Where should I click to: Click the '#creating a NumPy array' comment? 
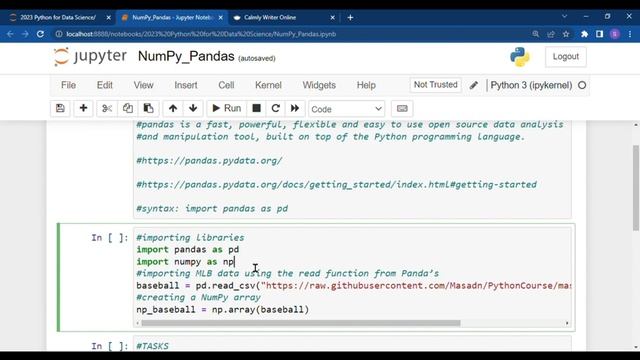pyautogui.click(x=198, y=298)
